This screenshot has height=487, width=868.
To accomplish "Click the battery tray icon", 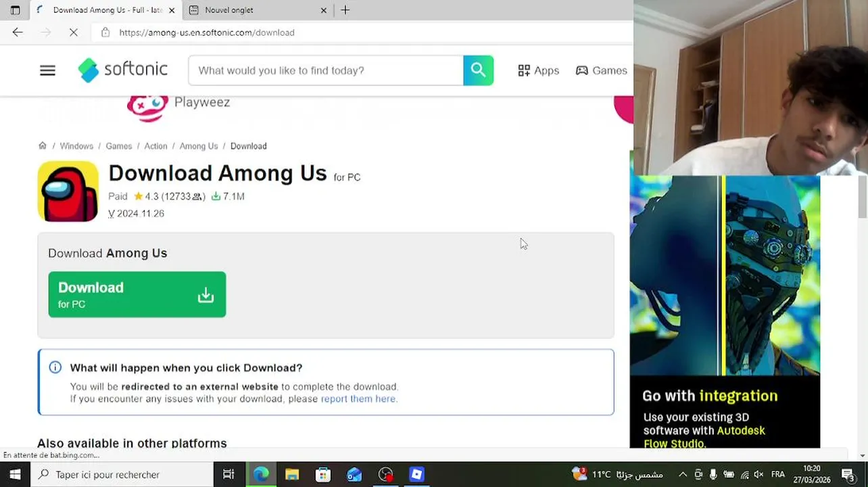I will (x=729, y=475).
